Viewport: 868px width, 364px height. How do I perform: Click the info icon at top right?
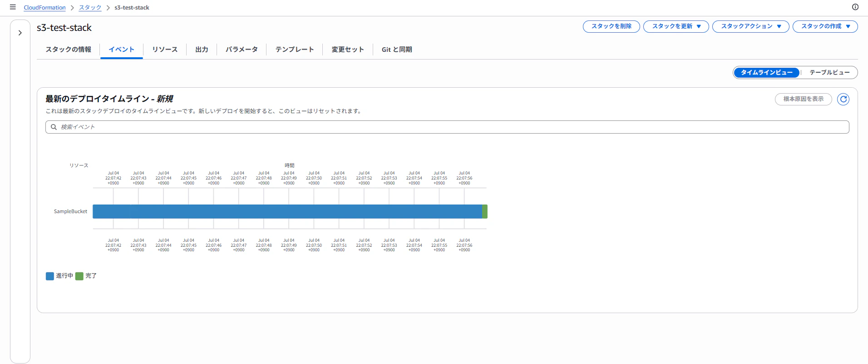(855, 7)
